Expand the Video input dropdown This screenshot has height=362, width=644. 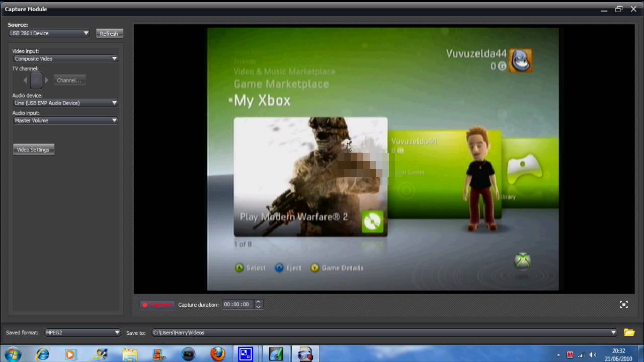click(65, 58)
